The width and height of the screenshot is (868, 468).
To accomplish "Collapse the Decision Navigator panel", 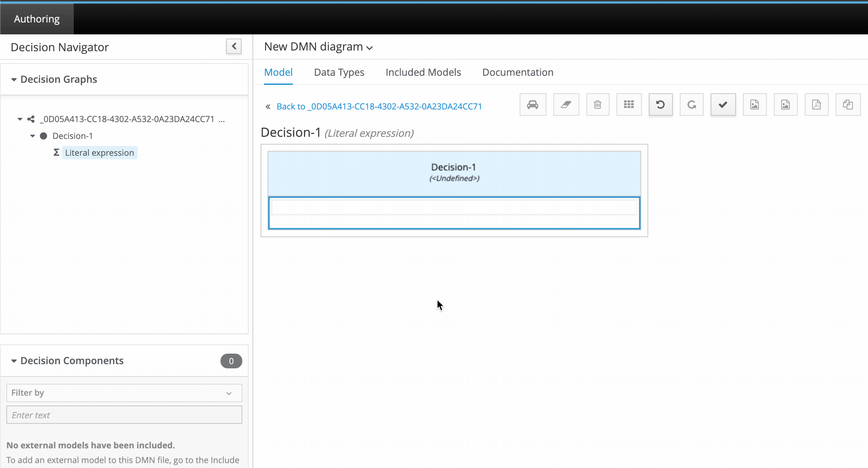I will [234, 46].
